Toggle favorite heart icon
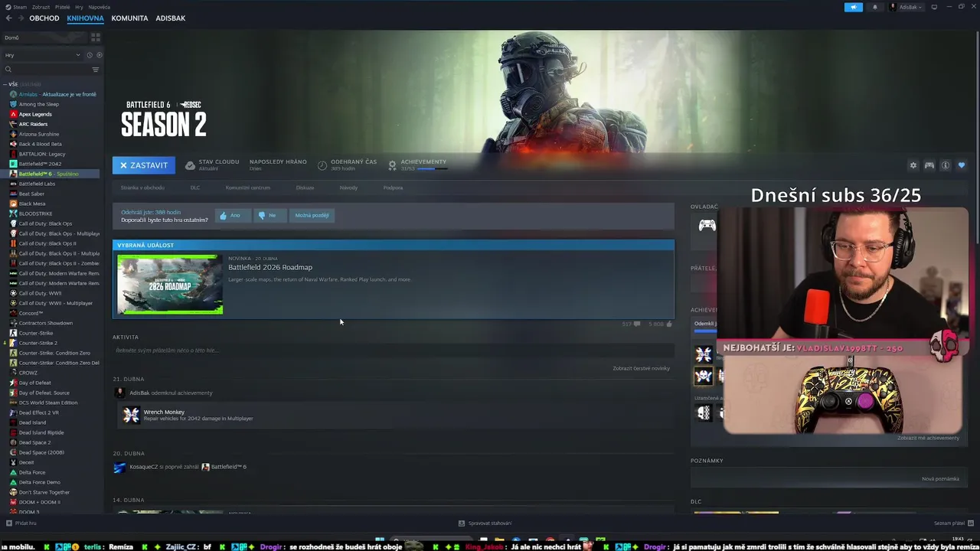Screen dimensions: 980x551 (x=962, y=165)
